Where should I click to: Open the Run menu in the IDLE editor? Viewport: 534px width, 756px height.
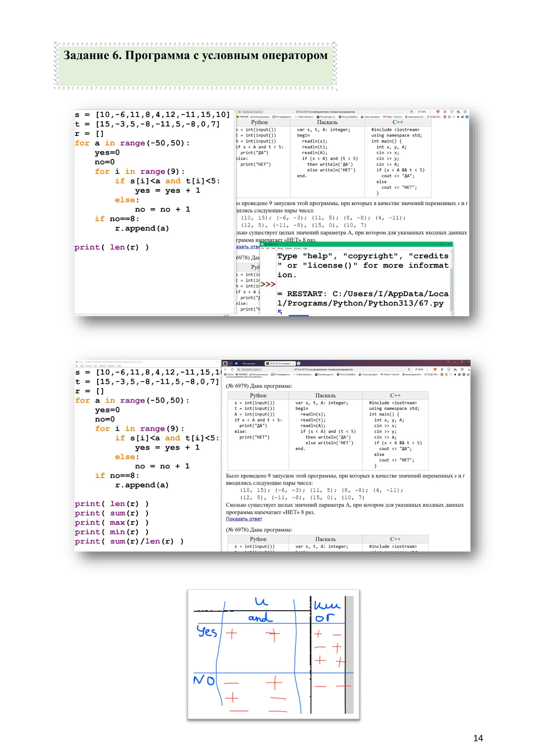point(95,366)
